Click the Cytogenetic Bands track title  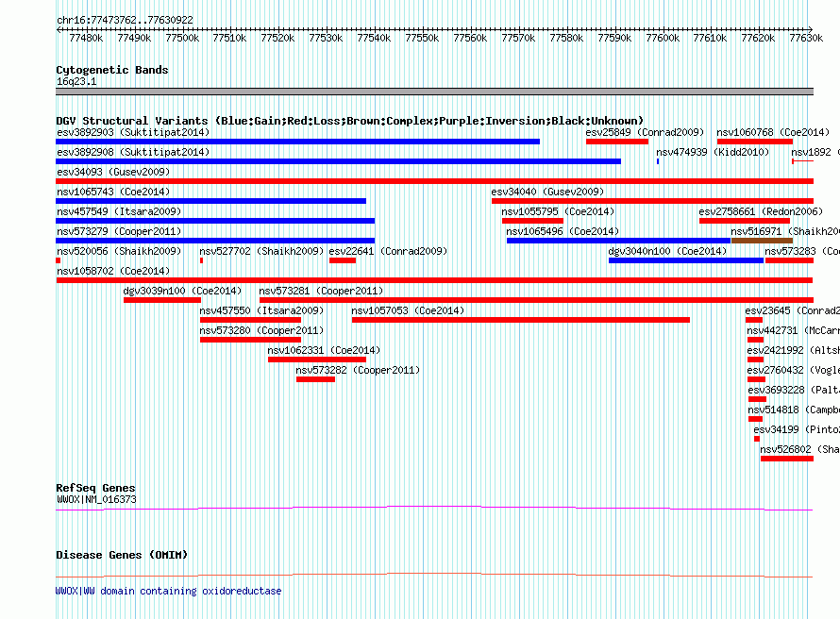(x=112, y=70)
